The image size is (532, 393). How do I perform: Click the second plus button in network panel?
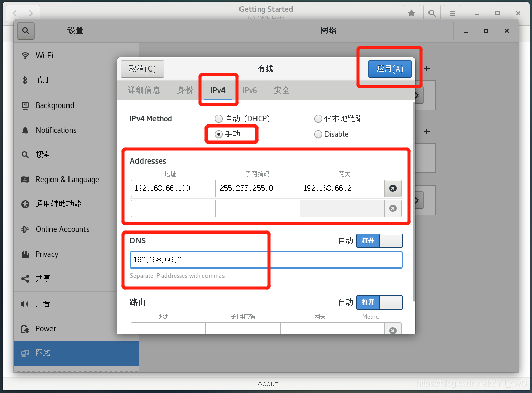[427, 131]
